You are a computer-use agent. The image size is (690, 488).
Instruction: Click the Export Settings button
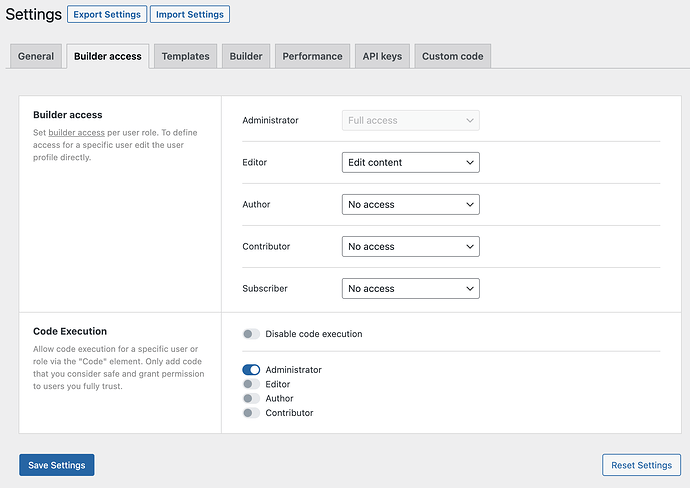pos(106,14)
